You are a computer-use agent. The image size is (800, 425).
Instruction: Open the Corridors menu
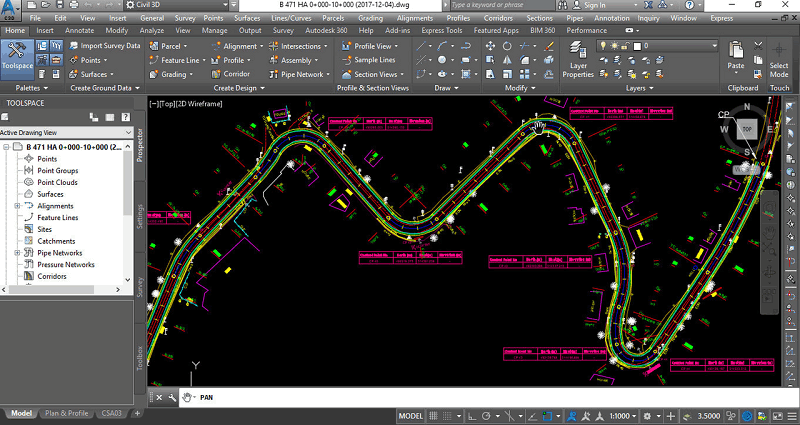click(498, 18)
